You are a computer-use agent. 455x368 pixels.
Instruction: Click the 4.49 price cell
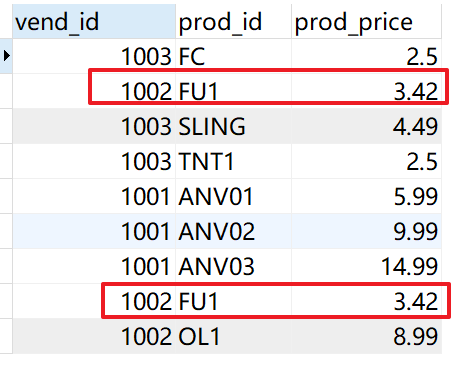point(366,126)
